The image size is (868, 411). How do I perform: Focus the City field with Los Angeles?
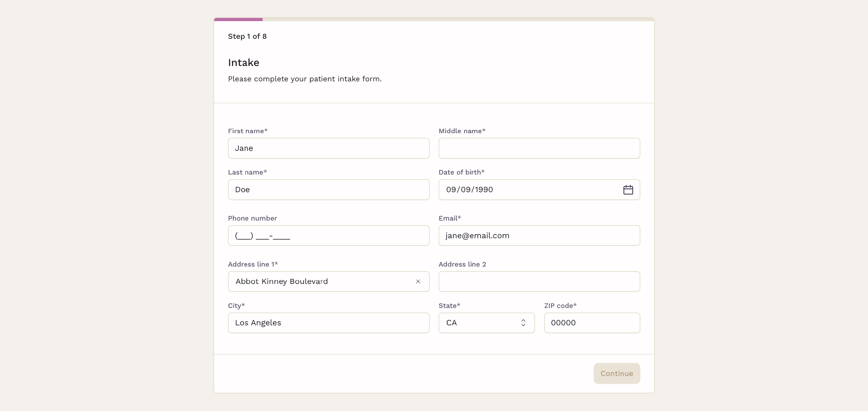[328, 323]
